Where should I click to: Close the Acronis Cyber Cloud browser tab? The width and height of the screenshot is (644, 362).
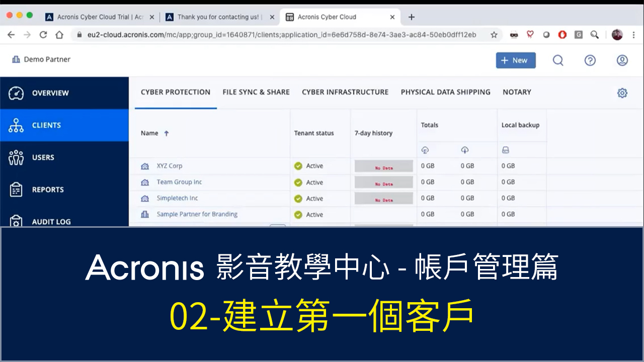click(x=392, y=17)
